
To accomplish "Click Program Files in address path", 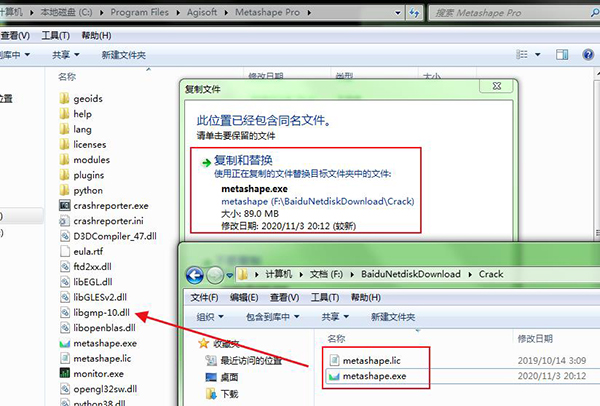I will pos(140,13).
